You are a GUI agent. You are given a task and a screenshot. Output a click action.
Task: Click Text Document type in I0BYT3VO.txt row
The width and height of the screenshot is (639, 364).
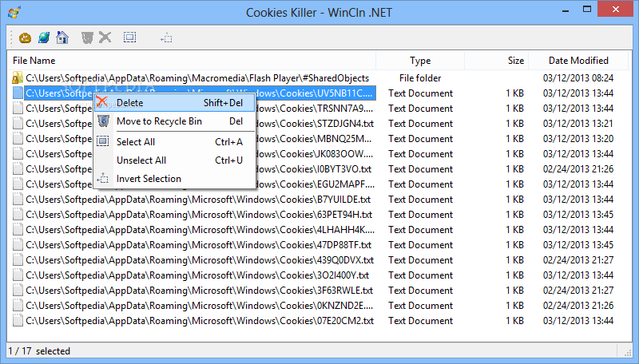point(420,169)
